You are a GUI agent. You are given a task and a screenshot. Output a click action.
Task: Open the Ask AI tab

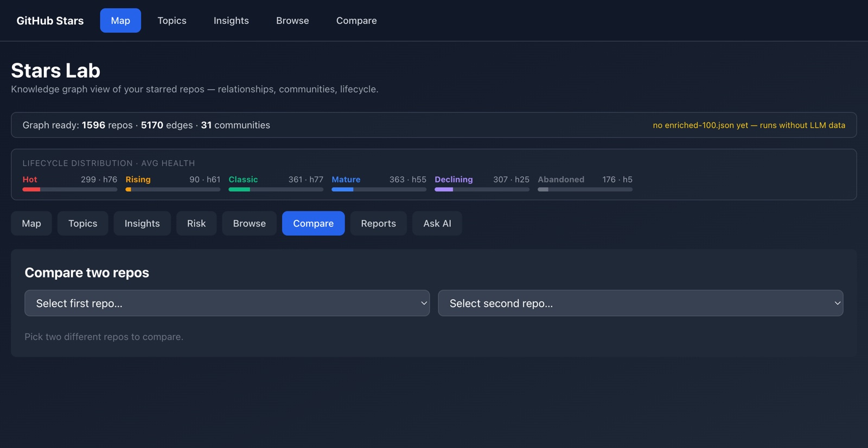(437, 223)
